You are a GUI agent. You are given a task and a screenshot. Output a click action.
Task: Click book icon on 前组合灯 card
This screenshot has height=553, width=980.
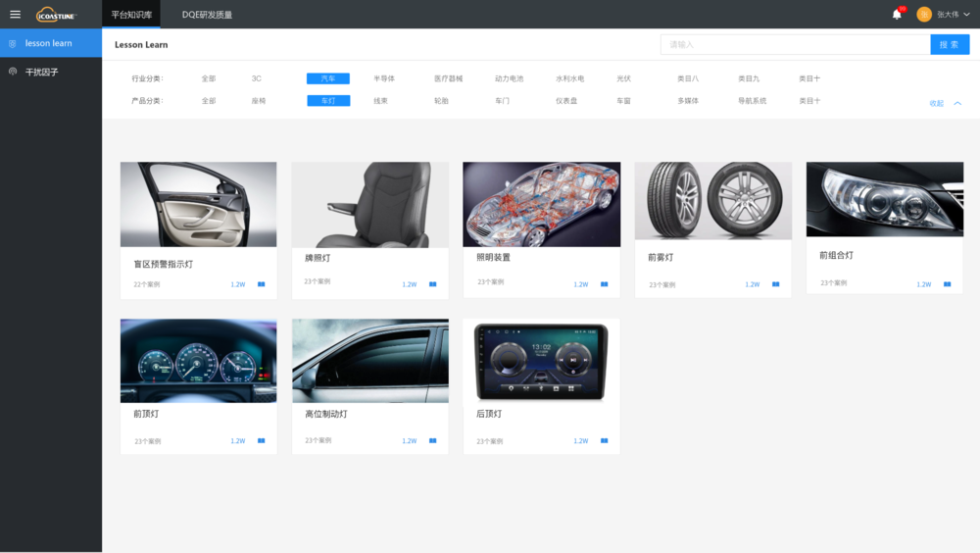pos(948,284)
